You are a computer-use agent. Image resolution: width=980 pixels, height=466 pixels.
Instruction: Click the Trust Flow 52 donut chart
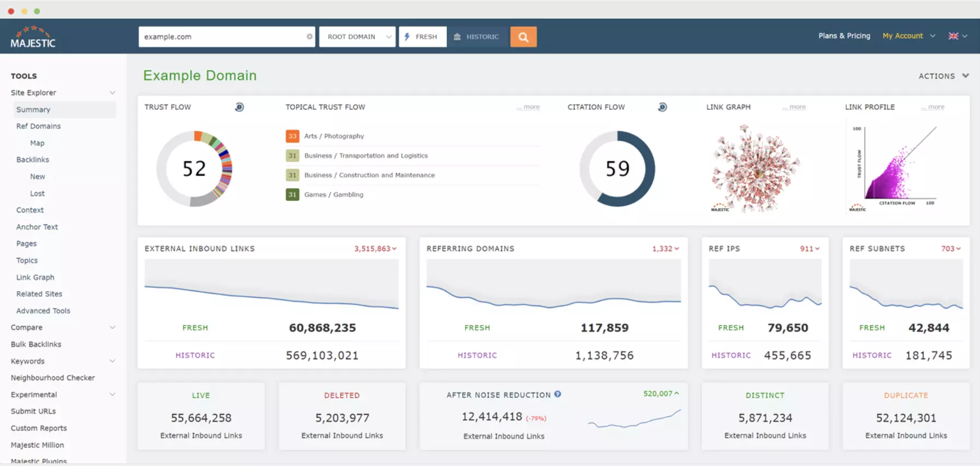[x=194, y=168]
